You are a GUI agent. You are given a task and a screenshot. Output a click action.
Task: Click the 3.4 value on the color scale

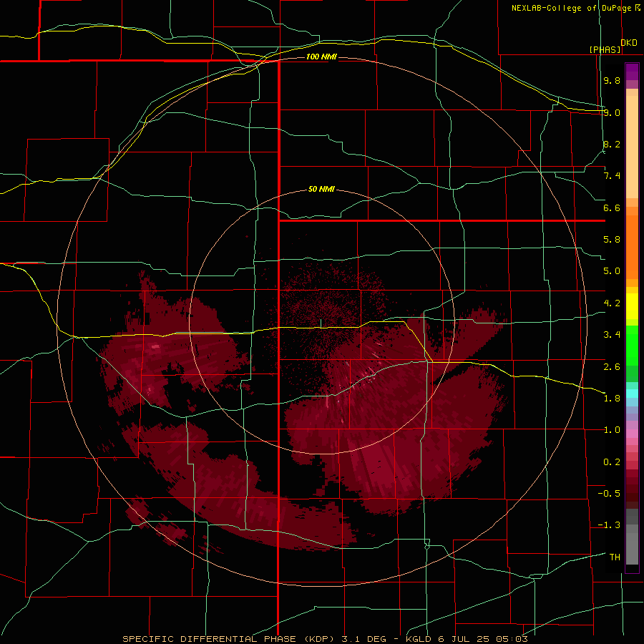[612, 335]
